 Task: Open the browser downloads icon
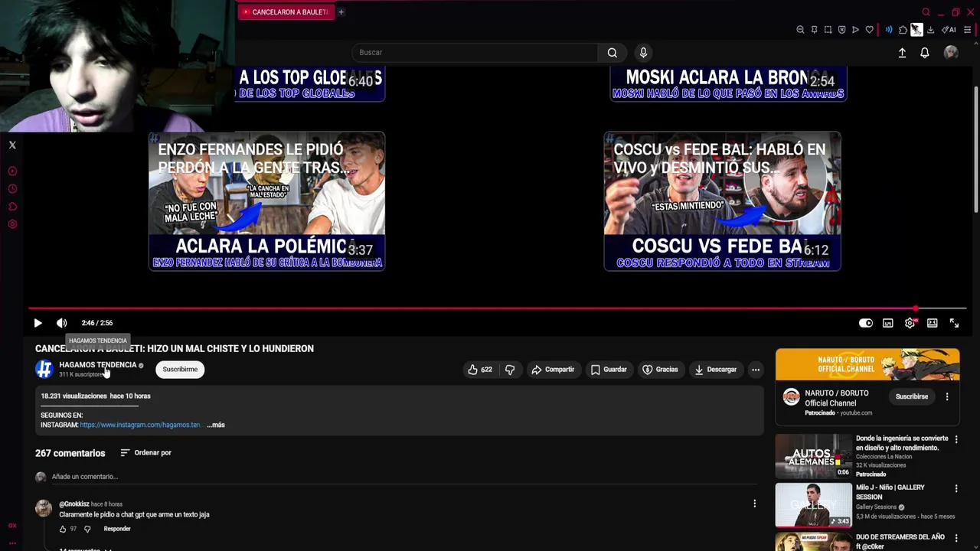(930, 30)
